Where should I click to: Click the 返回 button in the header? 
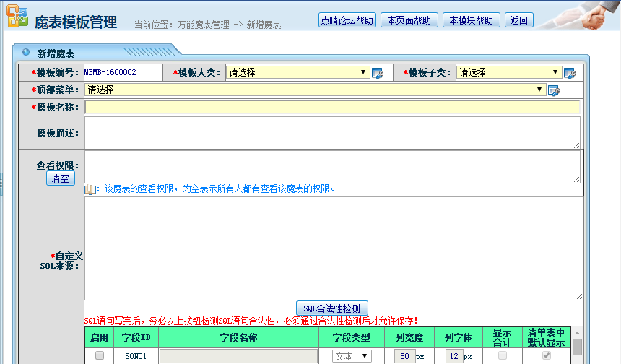518,20
